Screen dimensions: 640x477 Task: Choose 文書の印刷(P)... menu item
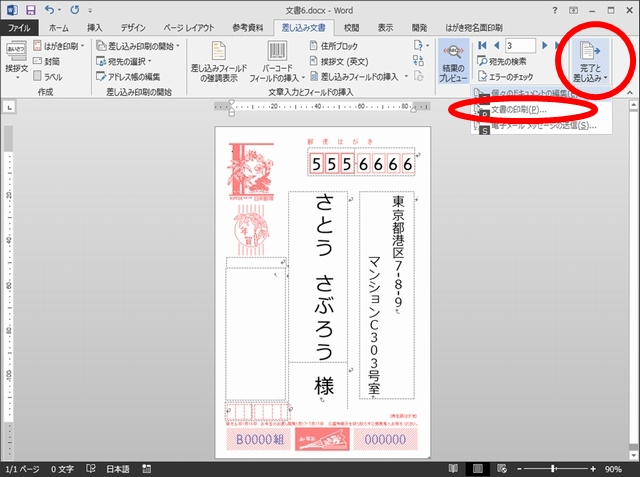(x=542, y=109)
